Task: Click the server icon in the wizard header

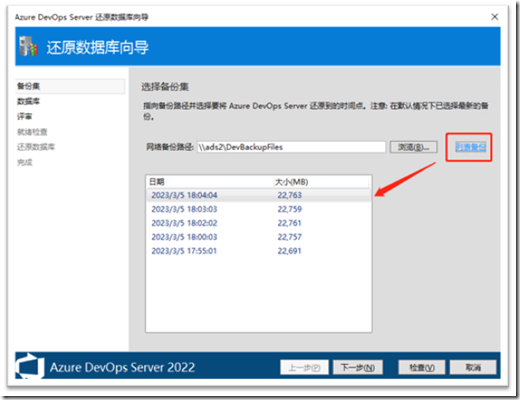Action: [28, 46]
